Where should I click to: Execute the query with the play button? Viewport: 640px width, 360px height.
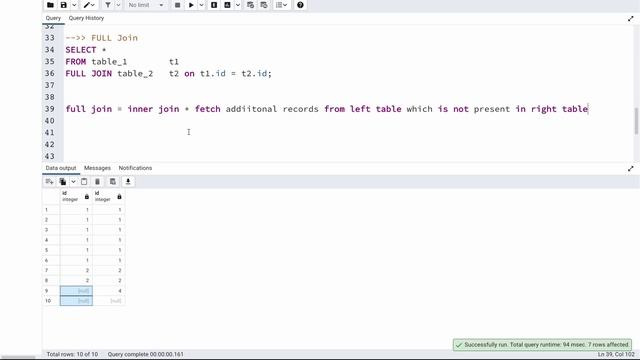click(x=191, y=5)
